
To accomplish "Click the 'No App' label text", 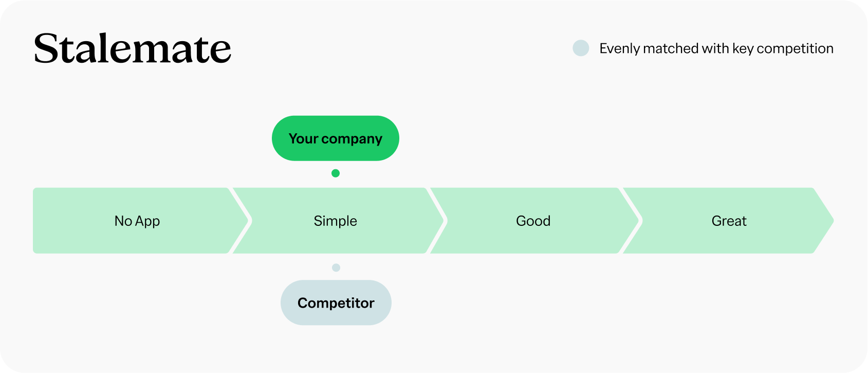I will tap(137, 221).
